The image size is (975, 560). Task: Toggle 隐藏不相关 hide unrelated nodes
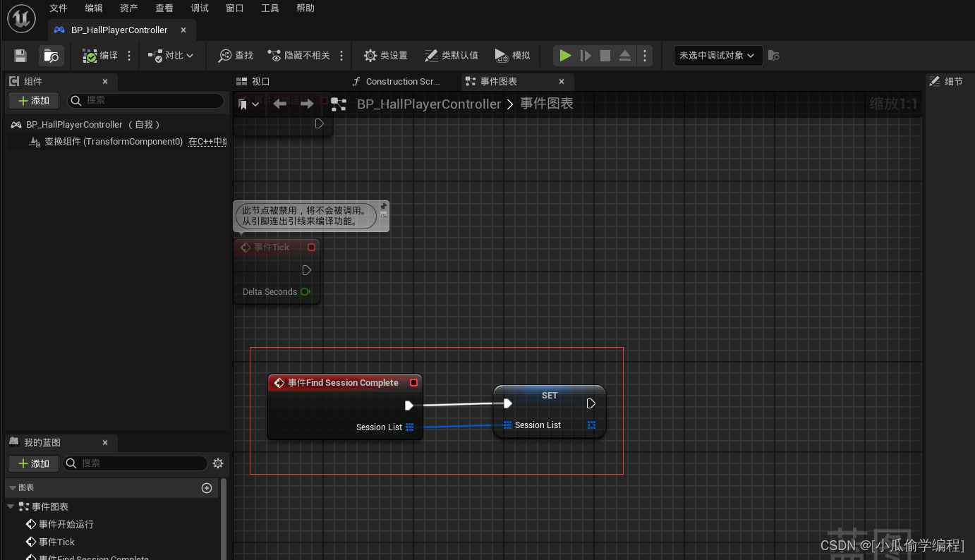click(299, 55)
